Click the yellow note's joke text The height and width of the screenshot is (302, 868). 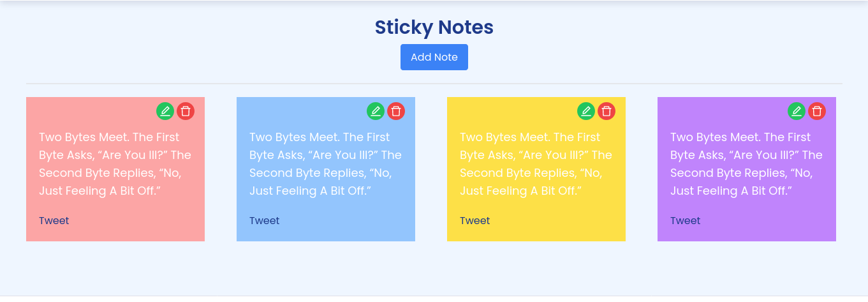[536, 164]
